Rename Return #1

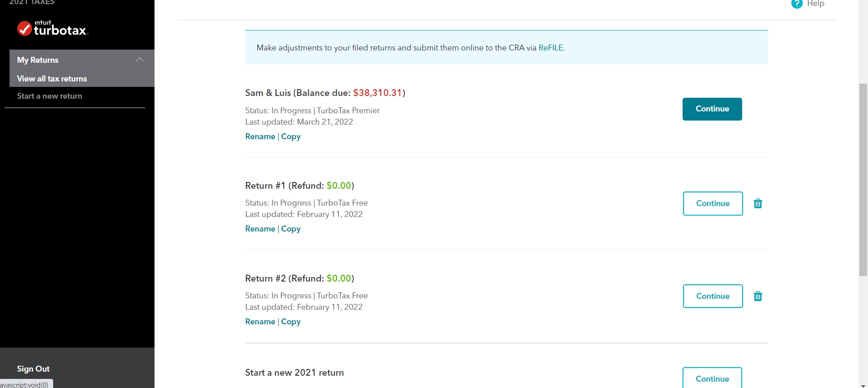[260, 229]
